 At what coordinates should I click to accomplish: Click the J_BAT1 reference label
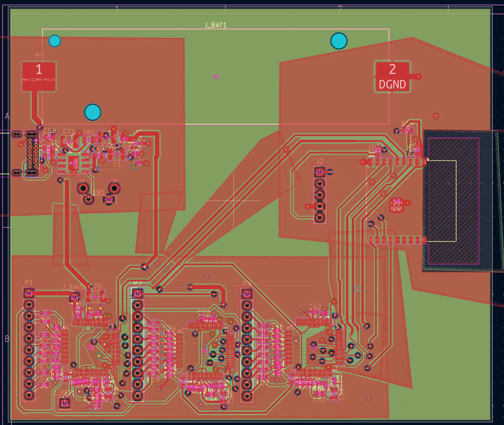tap(216, 25)
